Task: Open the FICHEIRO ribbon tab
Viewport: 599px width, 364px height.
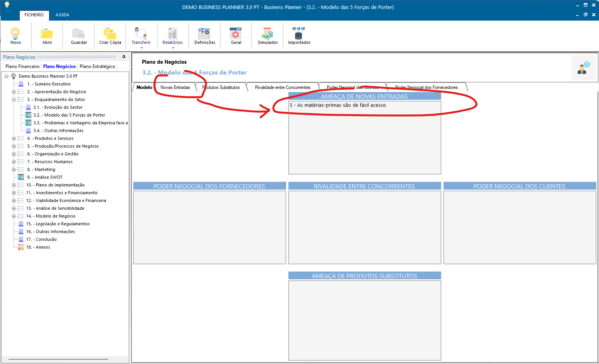Action: click(x=34, y=15)
